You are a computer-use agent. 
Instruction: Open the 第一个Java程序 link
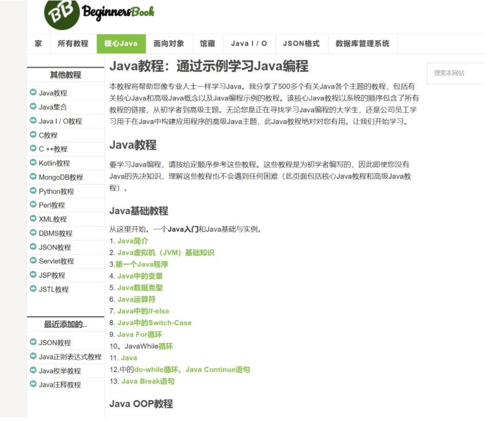142,265
